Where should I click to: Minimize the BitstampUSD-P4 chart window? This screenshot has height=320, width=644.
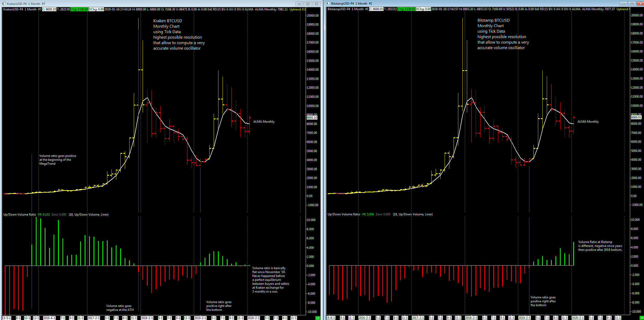[623, 3]
